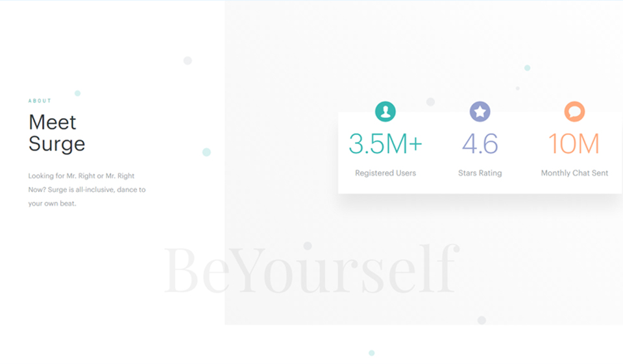
Task: Click the gray dot above the Meet Surge area
Action: (x=188, y=60)
